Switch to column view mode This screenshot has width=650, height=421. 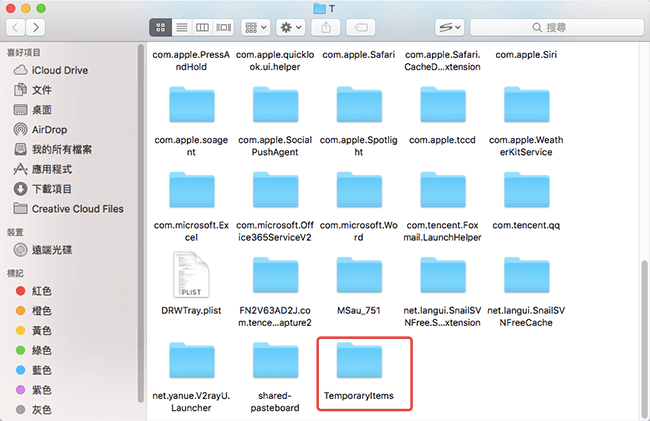[x=203, y=26]
